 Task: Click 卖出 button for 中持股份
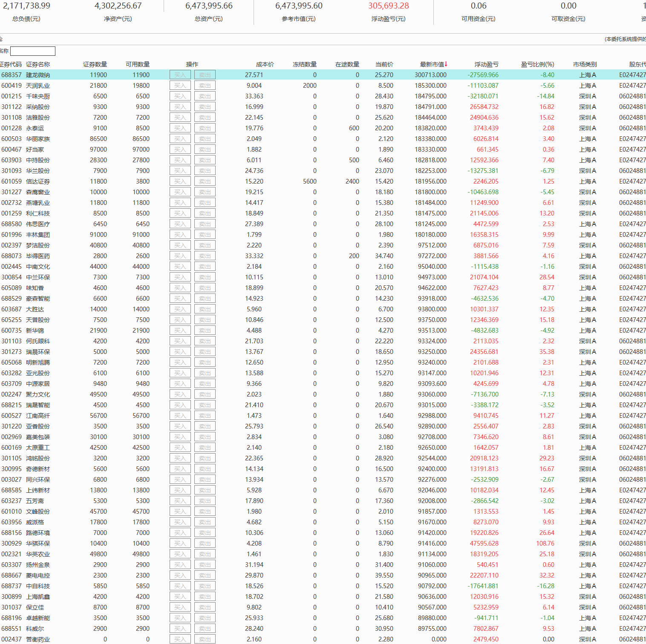205,160
